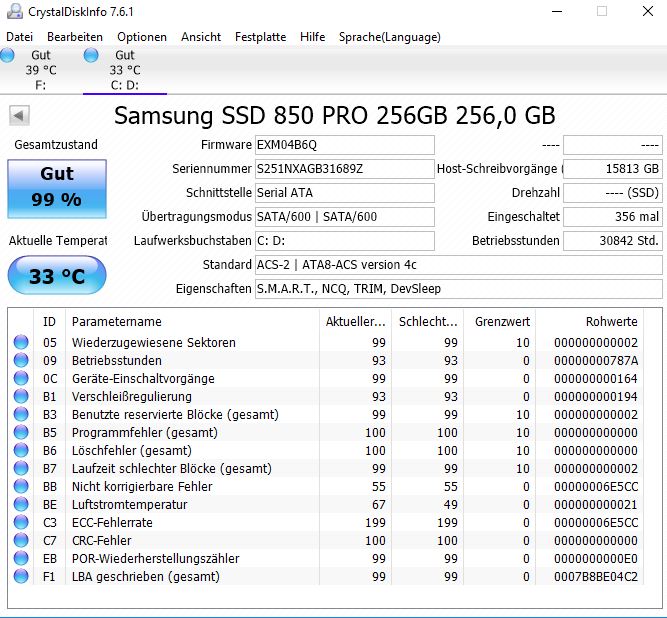Click the CrystalDiskInfo app icon in the title bar
This screenshot has width=667, height=618.
coord(14,11)
